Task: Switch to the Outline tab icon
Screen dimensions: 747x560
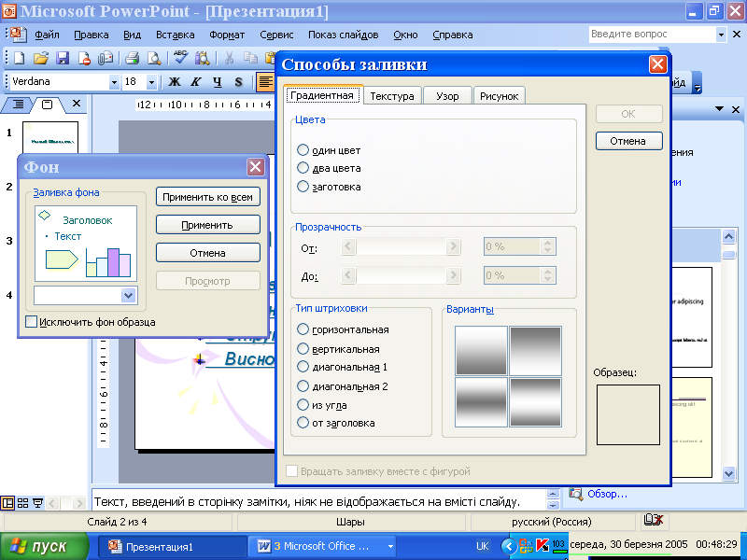Action: (x=18, y=104)
